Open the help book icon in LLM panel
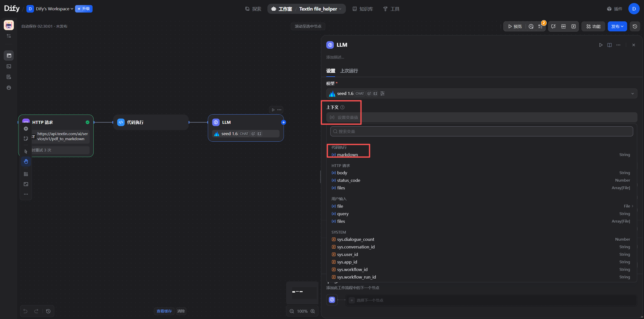Image resolution: width=644 pixels, height=319 pixels. pyautogui.click(x=609, y=45)
